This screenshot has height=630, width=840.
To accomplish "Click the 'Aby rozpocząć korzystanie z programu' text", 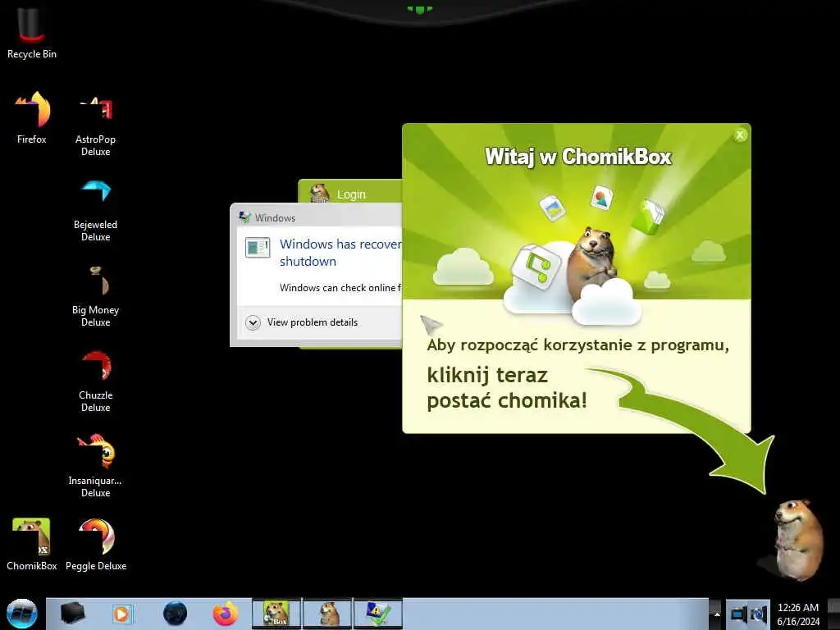I will click(577, 345).
